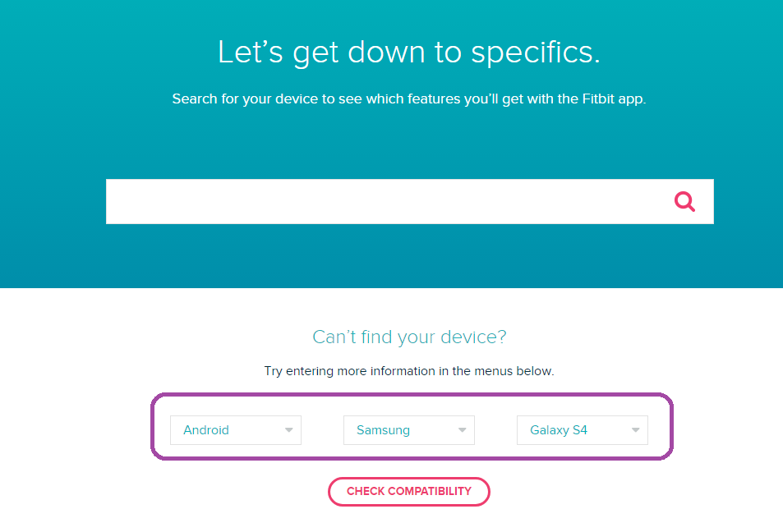Click the "Try entering more information" instruction text
The width and height of the screenshot is (783, 532).
[x=409, y=371]
